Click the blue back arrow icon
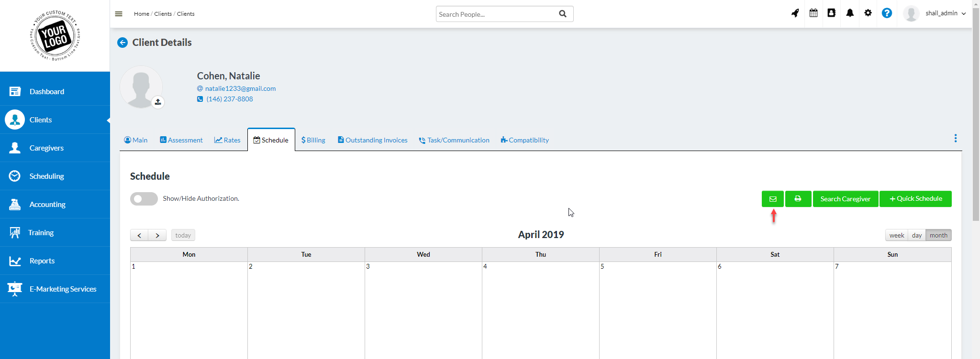This screenshot has height=359, width=980. tap(122, 43)
